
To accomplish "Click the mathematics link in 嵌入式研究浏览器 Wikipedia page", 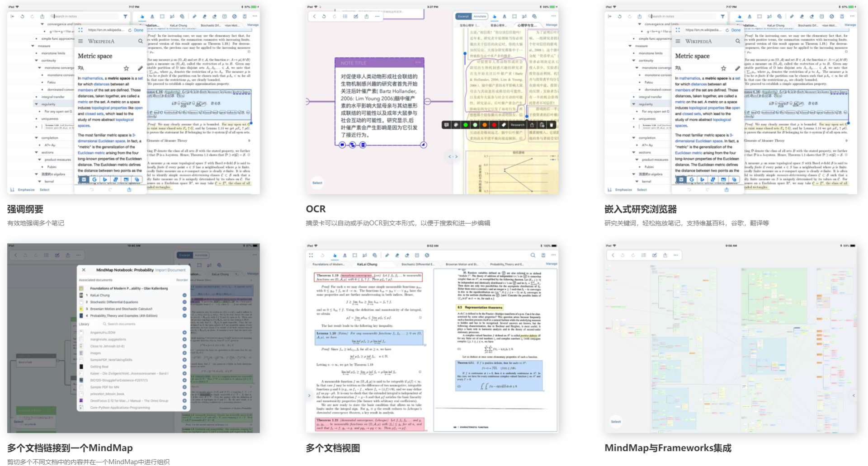I will (689, 78).
